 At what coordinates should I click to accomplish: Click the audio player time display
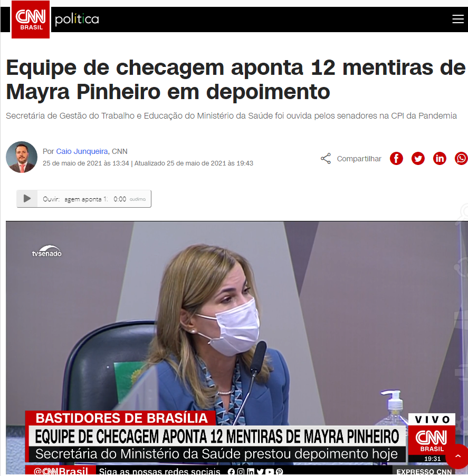coord(120,199)
